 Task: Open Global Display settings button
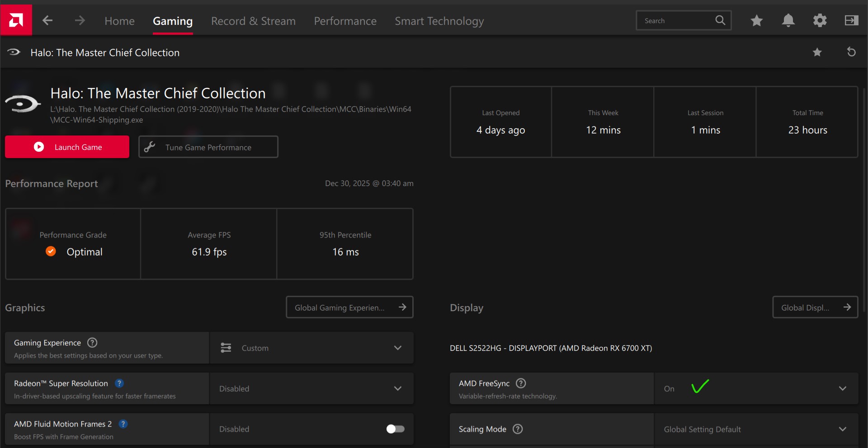click(815, 307)
